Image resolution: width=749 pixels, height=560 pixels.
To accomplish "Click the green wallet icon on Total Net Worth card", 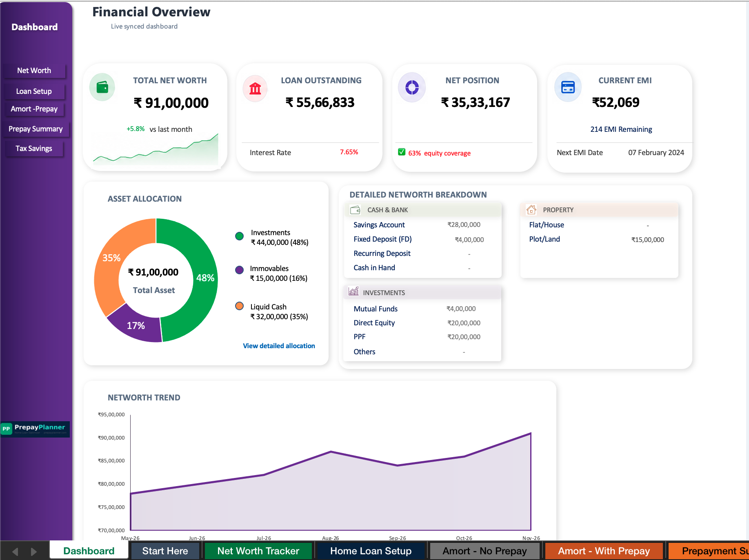I will click(102, 87).
